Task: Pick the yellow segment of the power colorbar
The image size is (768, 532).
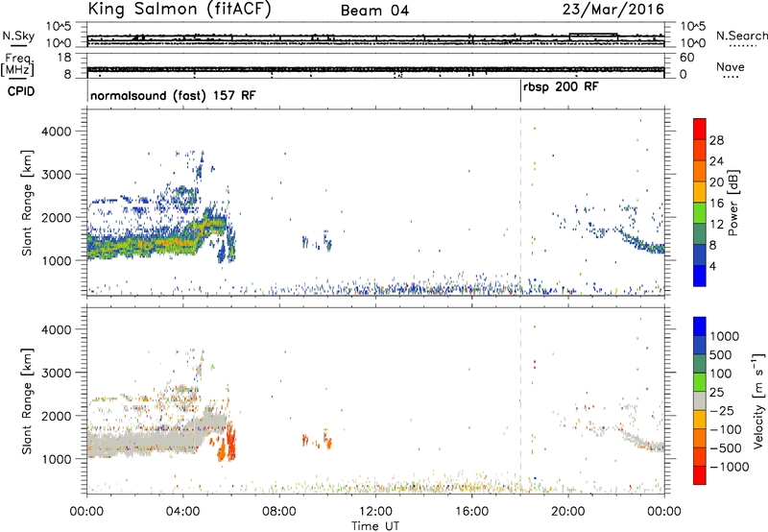Action: tap(700, 192)
